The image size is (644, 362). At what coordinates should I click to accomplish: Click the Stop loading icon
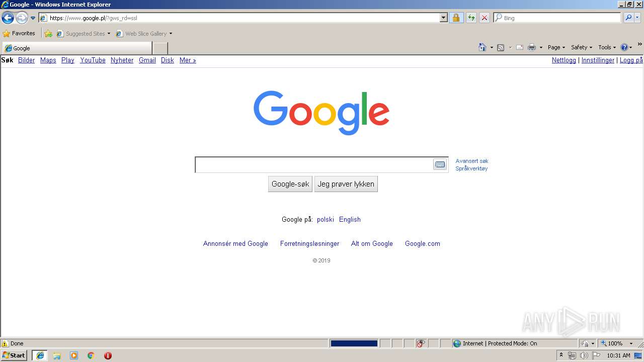tap(485, 18)
